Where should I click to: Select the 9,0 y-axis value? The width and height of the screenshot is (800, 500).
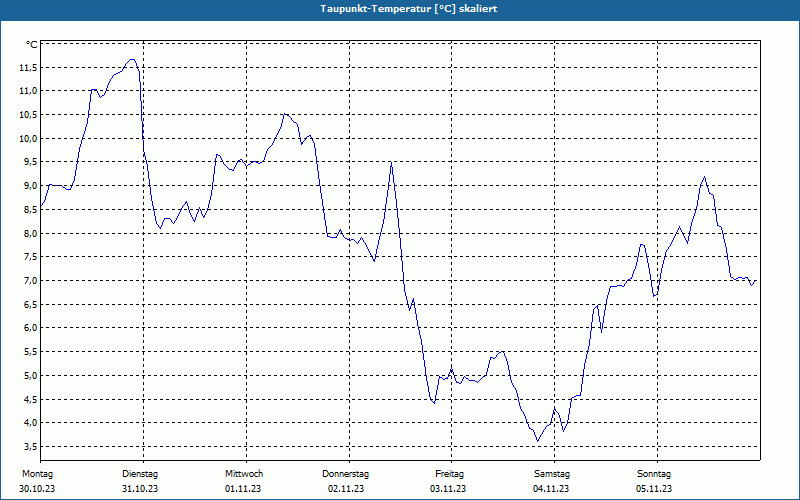[31, 186]
